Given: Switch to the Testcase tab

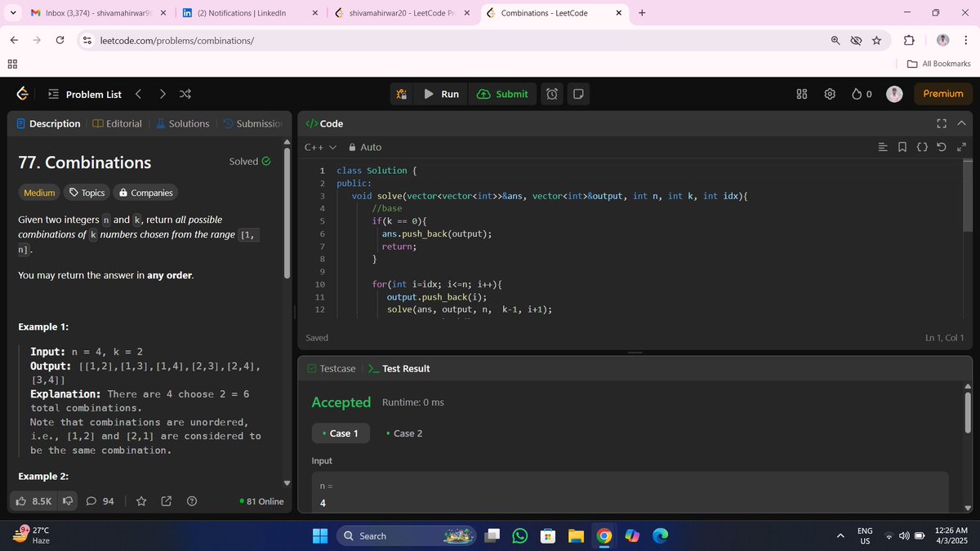Looking at the screenshot, I should pos(331,368).
